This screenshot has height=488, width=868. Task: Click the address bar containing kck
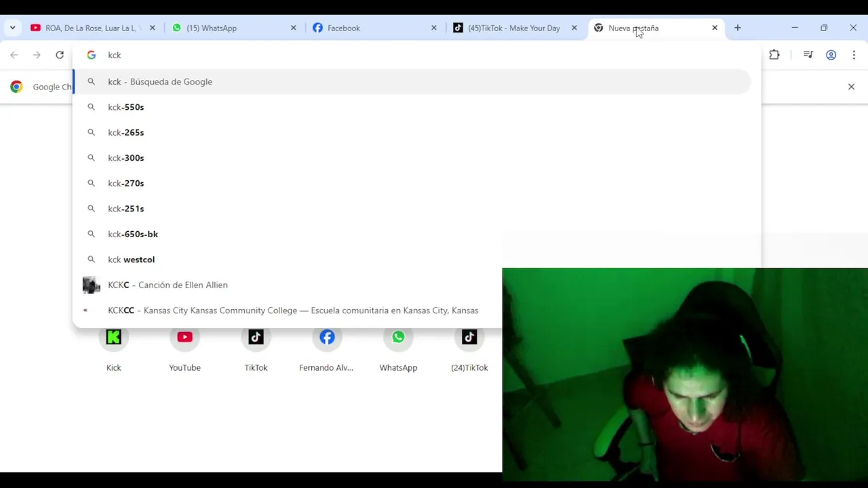(417, 55)
